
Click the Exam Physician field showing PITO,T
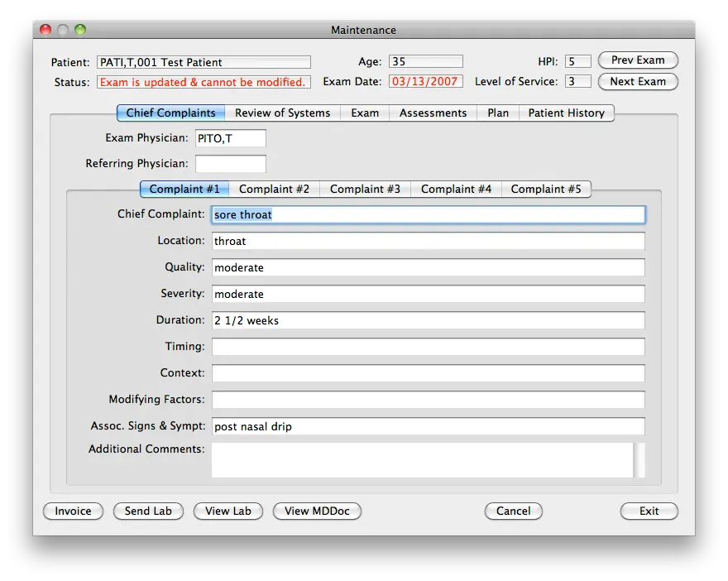coord(230,138)
